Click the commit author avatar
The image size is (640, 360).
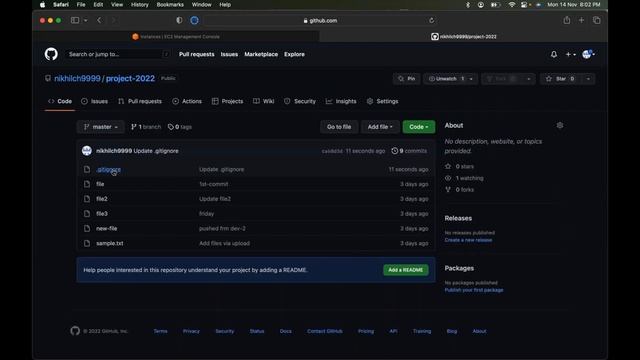pos(87,151)
